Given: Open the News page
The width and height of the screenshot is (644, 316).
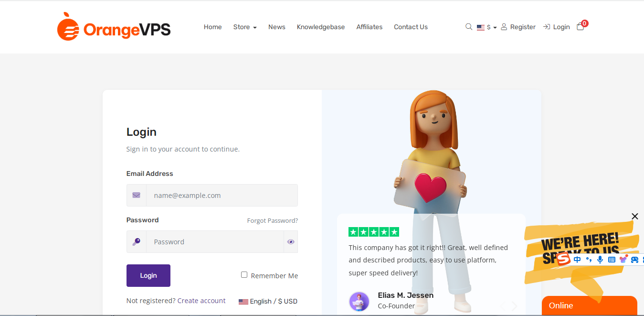Looking at the screenshot, I should [x=277, y=27].
